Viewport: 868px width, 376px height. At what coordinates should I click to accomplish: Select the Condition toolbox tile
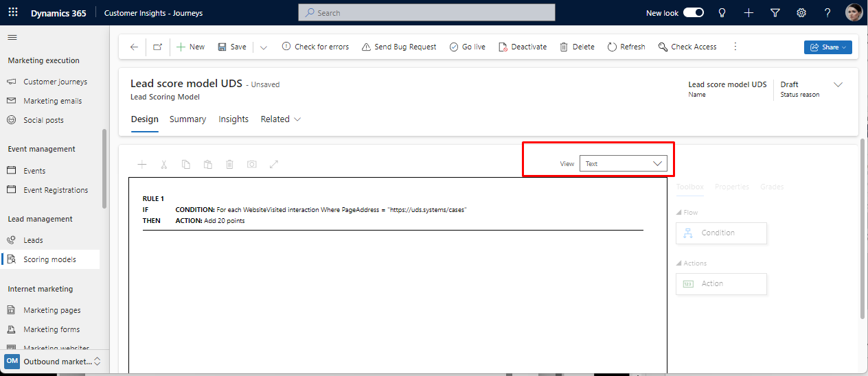click(721, 233)
